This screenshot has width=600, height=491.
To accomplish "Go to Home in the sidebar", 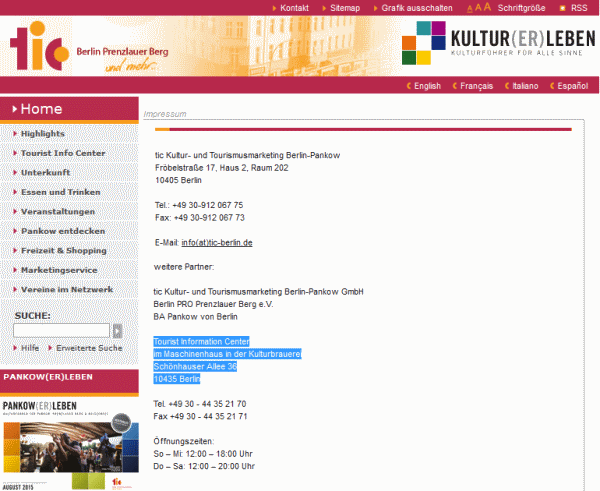I will pyautogui.click(x=69, y=109).
